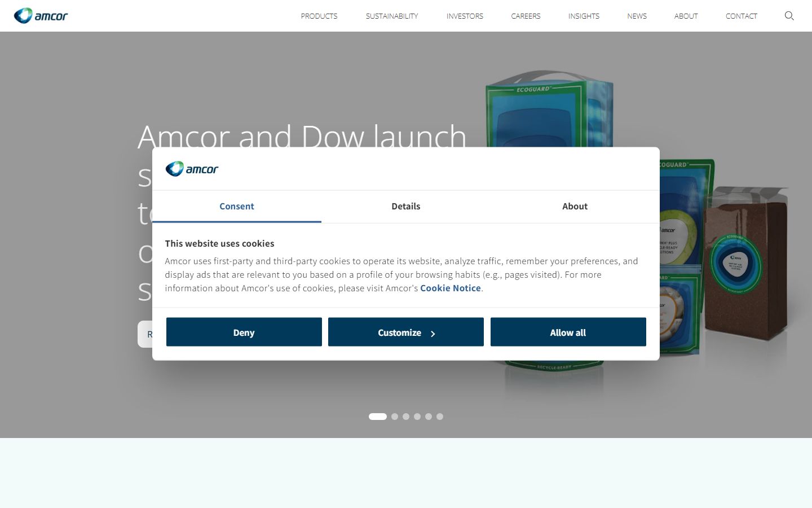Go to the sixth carousel slide dot
812x508 pixels.
coord(440,417)
